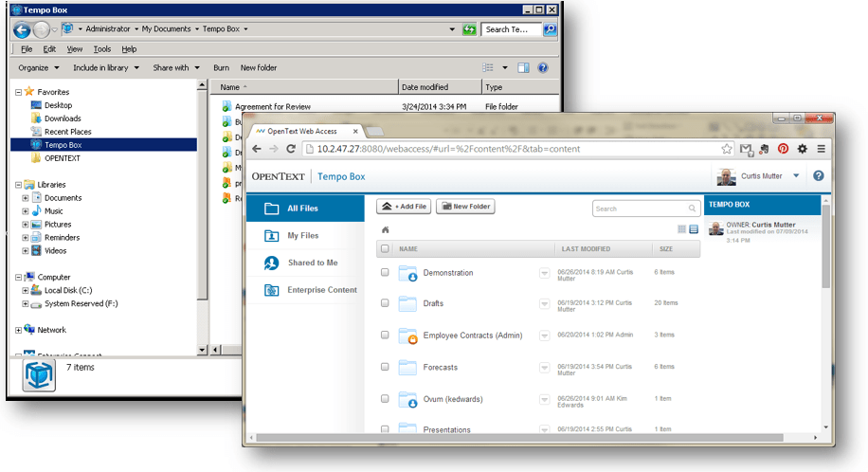Screen dimensions: 868x472
Task: Click the Pinterest extension icon
Action: (x=783, y=149)
